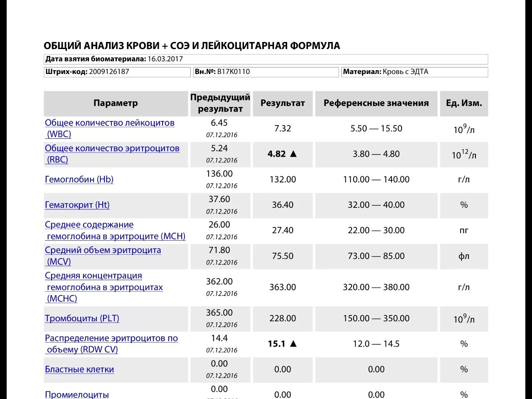532x399 pixels.
Task: Select the bold RBC result 4.82
Action: click(277, 154)
